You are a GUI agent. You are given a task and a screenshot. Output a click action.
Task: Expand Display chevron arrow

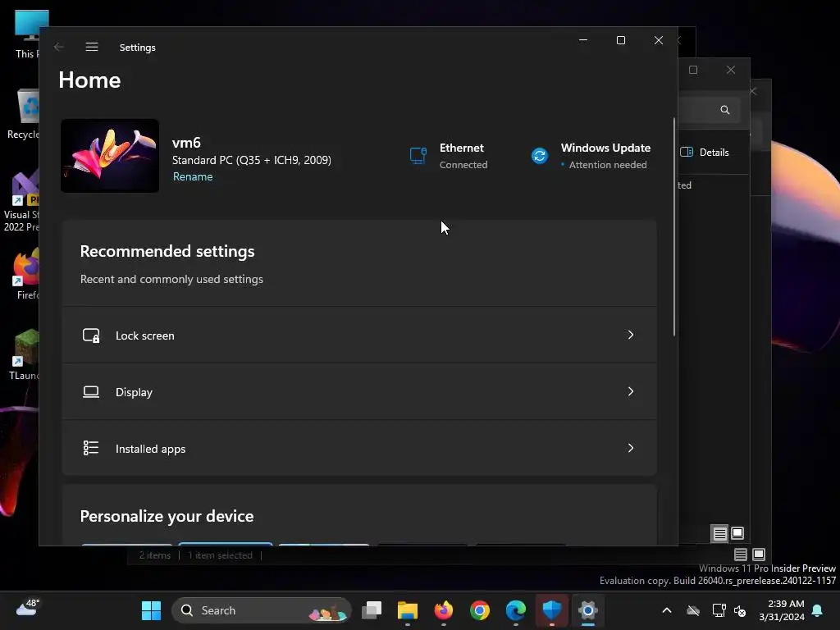631,391
